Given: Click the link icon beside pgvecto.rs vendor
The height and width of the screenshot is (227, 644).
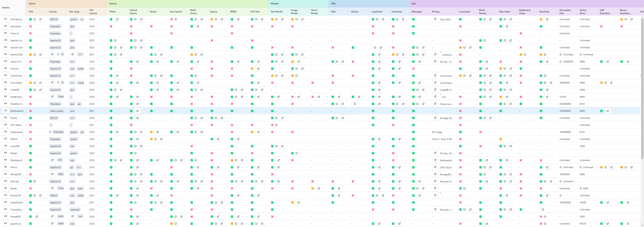Looking at the screenshot, I should point(6,223).
